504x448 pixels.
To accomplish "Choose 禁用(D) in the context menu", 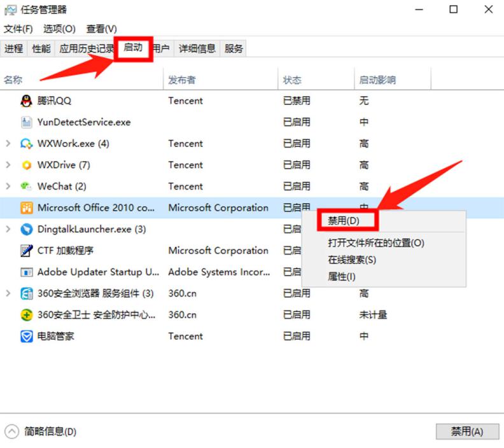I will [344, 221].
